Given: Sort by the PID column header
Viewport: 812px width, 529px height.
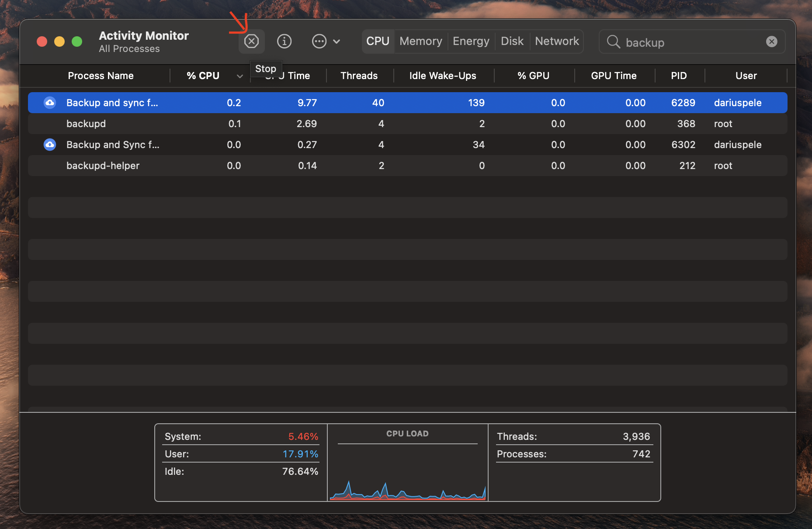Looking at the screenshot, I should (679, 76).
